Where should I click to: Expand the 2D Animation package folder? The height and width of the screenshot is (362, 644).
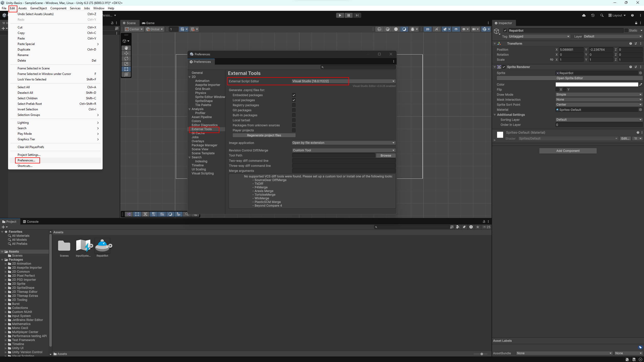6,264
